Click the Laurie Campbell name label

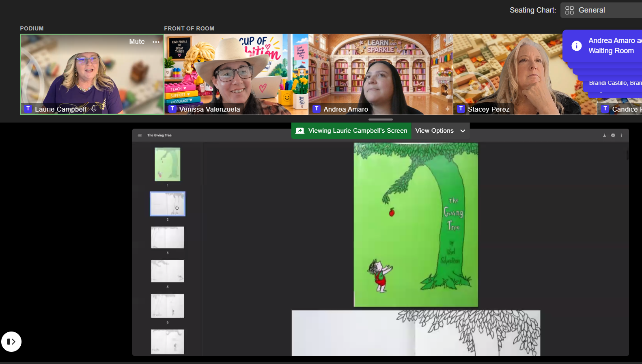coord(60,109)
